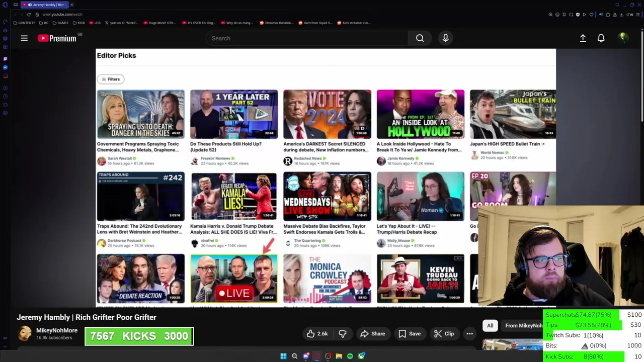Open the ad blocker shield icon
This screenshot has height=362, width=644.
pyautogui.click(x=578, y=15)
